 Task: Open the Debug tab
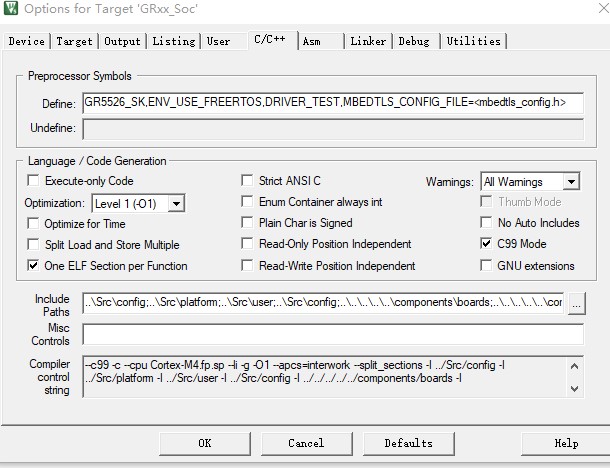click(414, 41)
